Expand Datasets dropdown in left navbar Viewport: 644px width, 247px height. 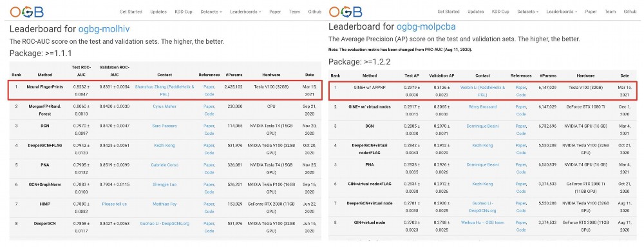click(x=211, y=12)
